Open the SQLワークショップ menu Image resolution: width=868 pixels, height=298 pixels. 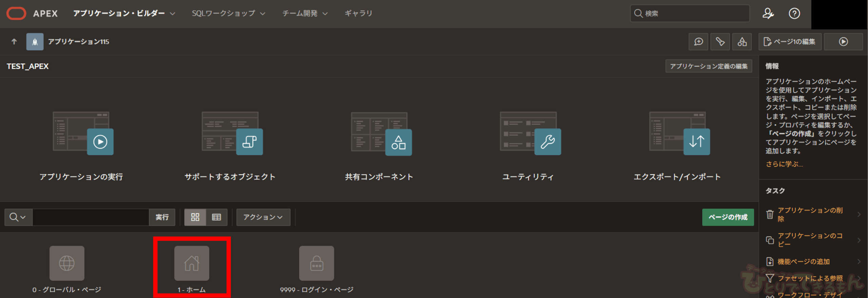coord(228,14)
